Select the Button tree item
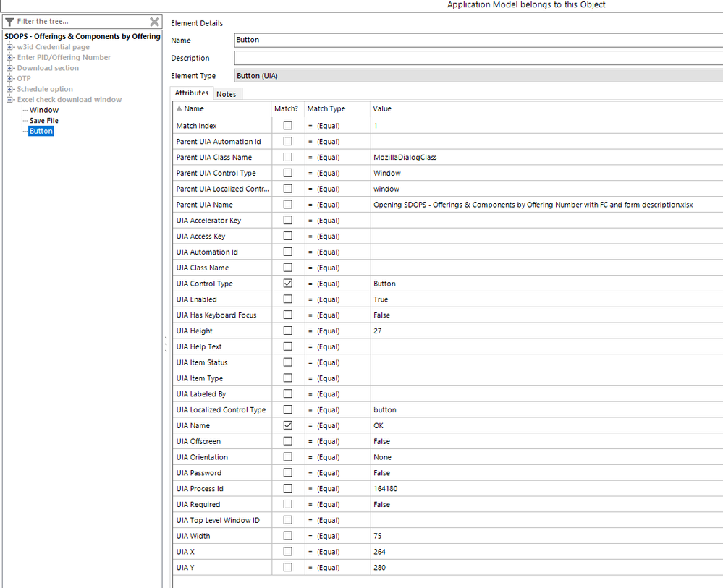 click(x=41, y=132)
